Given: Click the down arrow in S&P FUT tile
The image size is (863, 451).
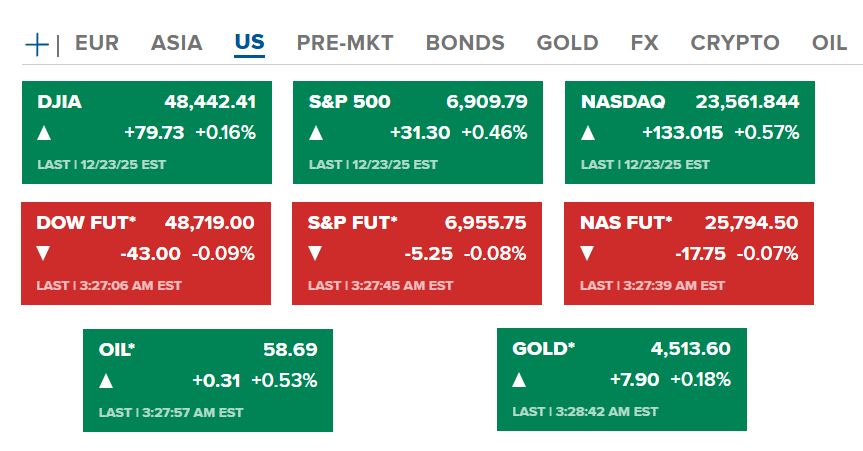Looking at the screenshot, I should tap(316, 254).
